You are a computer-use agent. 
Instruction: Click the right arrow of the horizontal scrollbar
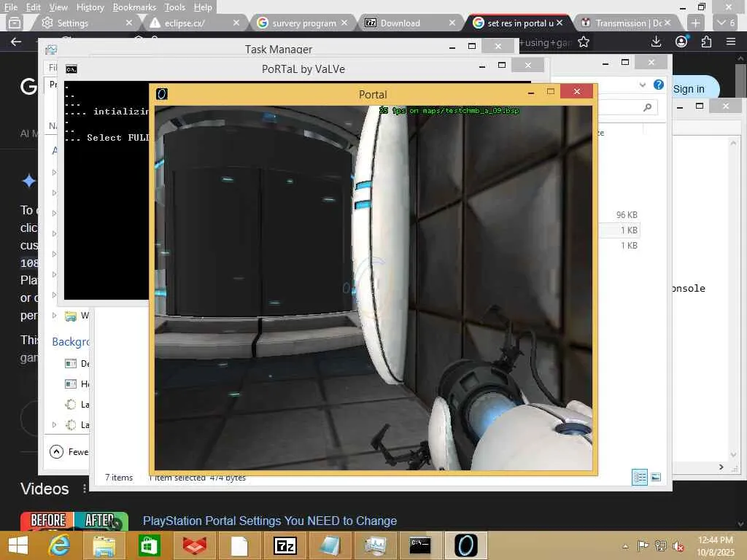[721, 467]
